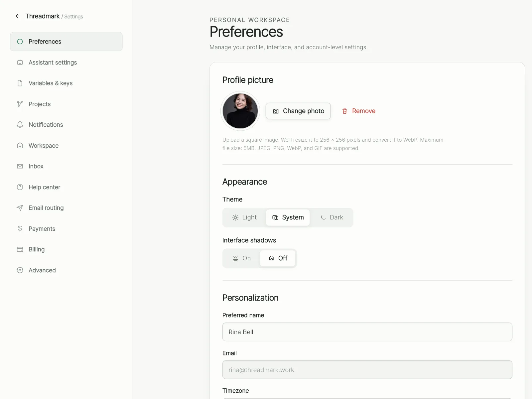This screenshot has width=532, height=399.
Task: Open Assistant settings via its robot icon
Action: pos(20,62)
